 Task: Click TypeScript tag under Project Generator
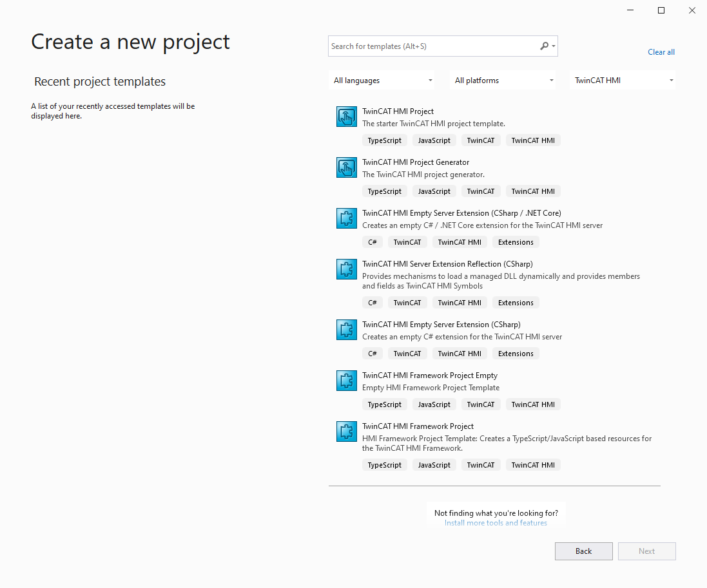click(384, 191)
